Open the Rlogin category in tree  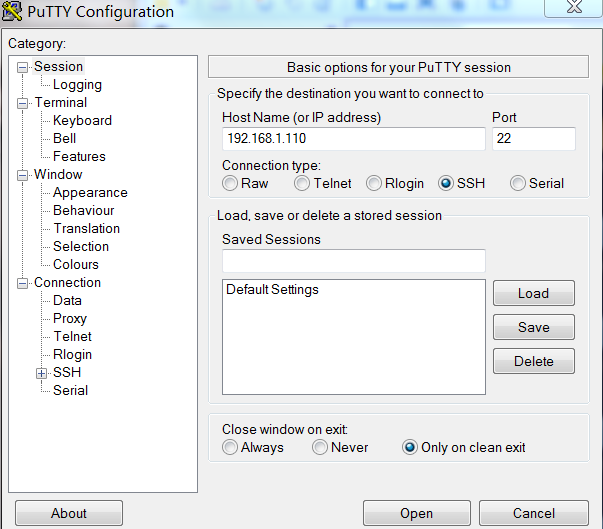pyautogui.click(x=72, y=354)
